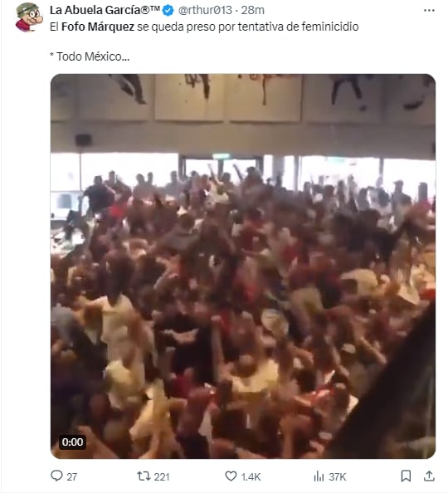
Task: Click the La Abuela García display name
Action: (x=105, y=11)
